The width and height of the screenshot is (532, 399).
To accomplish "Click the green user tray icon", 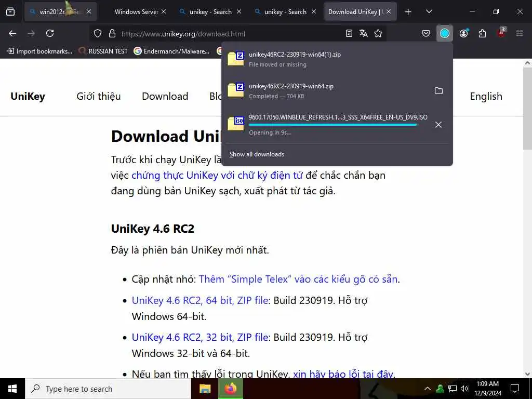I will [440, 389].
